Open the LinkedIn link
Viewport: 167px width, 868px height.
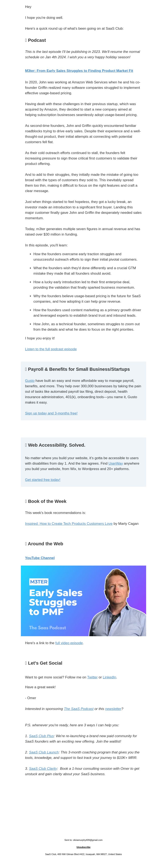click(x=109, y=677)
